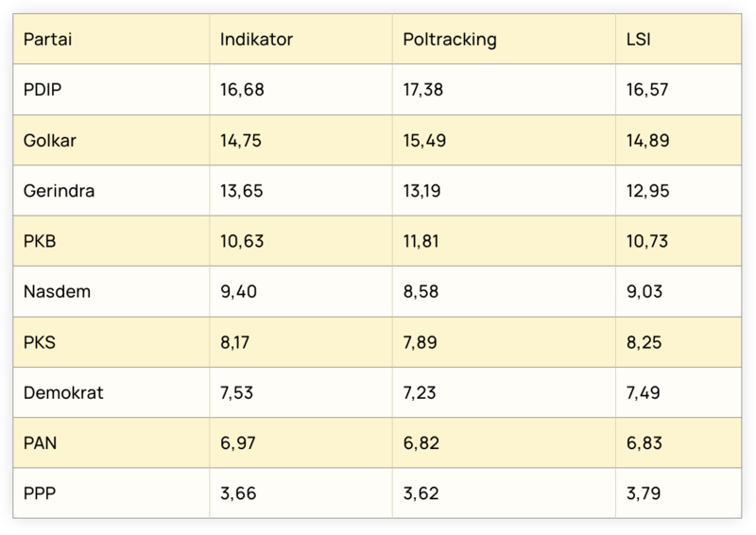Viewport: 756px width, 535px height.
Task: Click PPP's Poltracking value 3,62
Action: (x=421, y=493)
